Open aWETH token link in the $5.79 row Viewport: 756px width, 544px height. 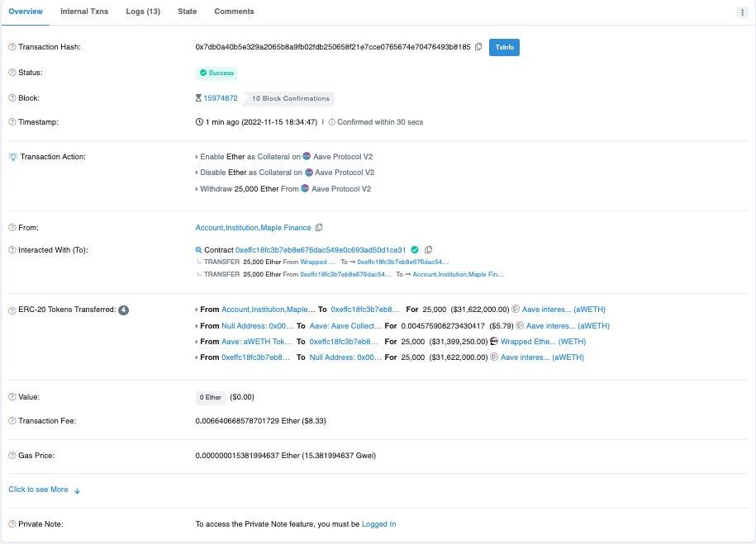click(568, 326)
